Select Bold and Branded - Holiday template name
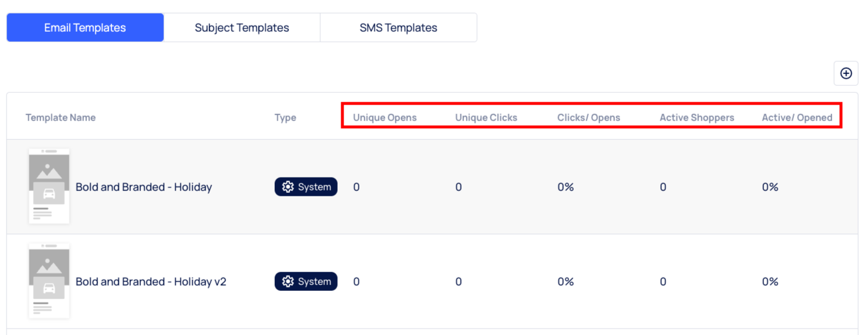The width and height of the screenshot is (868, 335). [x=144, y=187]
